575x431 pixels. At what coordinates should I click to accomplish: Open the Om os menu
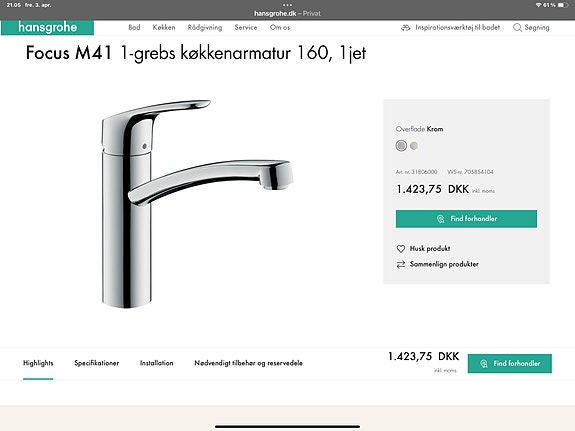[x=280, y=28]
